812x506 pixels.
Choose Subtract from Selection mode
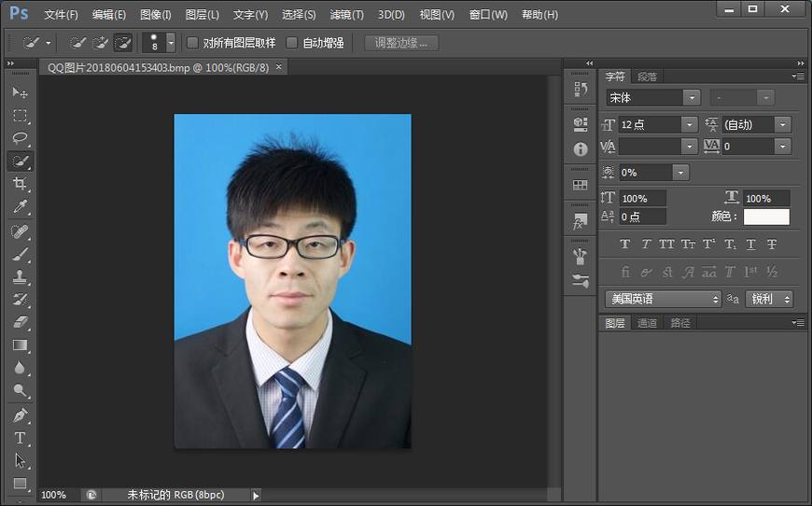[122, 42]
